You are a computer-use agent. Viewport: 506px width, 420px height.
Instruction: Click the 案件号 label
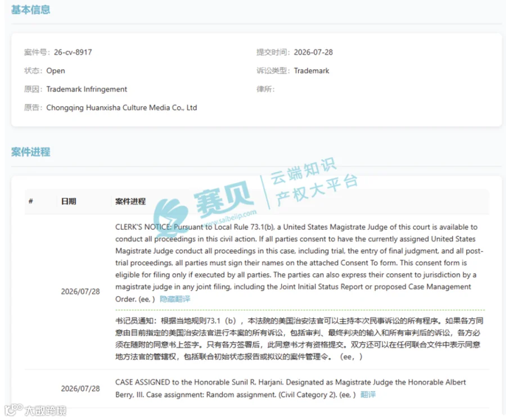pos(37,52)
